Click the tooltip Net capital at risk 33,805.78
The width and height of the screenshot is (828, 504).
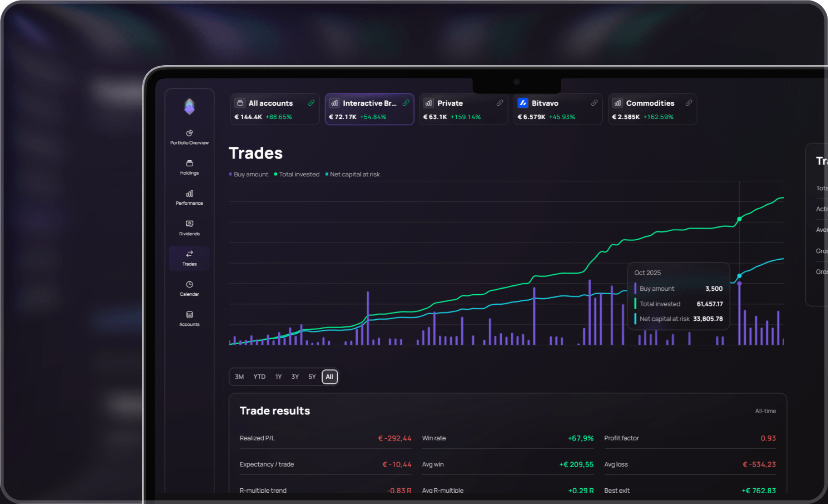tap(708, 319)
